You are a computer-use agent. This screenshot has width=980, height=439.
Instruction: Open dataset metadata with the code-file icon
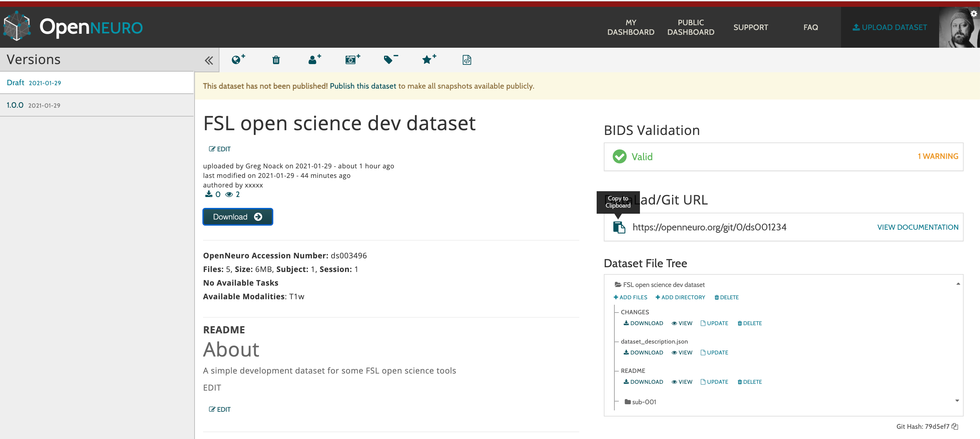(x=466, y=60)
